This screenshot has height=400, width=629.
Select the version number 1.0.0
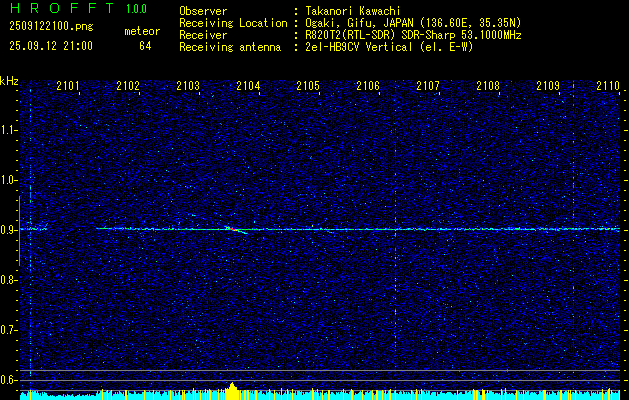coord(136,9)
